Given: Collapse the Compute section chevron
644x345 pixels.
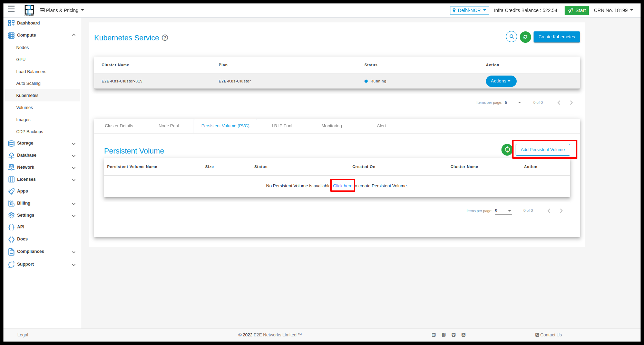Looking at the screenshot, I should (x=74, y=35).
